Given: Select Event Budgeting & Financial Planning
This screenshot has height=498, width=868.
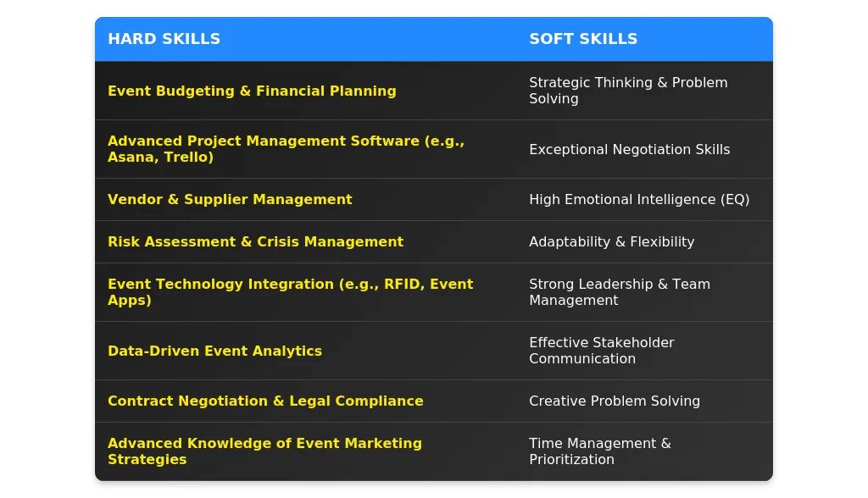Looking at the screenshot, I should (252, 91).
